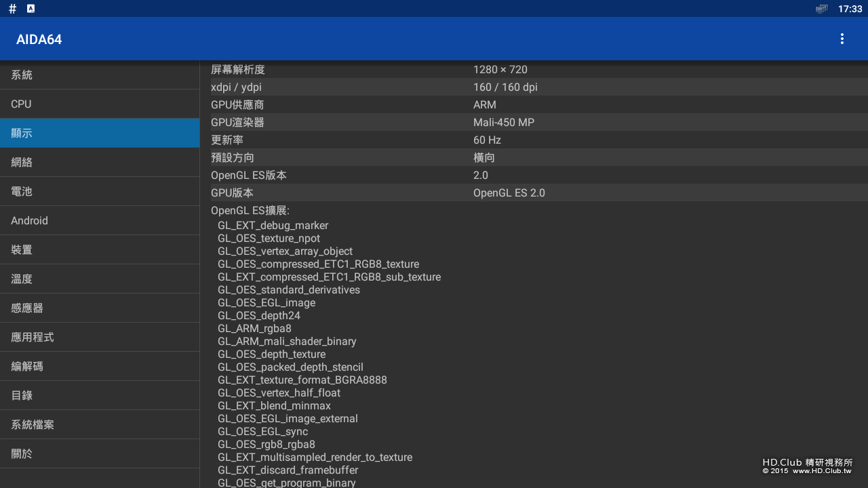Select the 2.0 OpenGL ES version value
This screenshot has height=488, width=868.
(x=481, y=175)
